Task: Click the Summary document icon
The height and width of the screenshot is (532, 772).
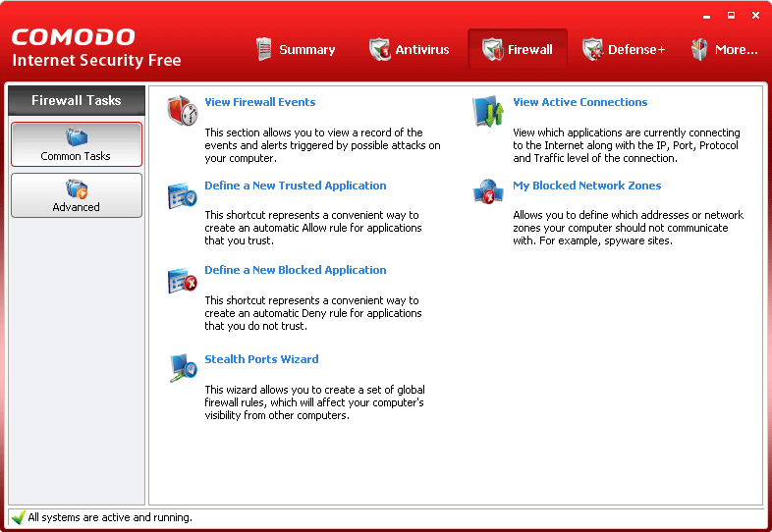Action: pyautogui.click(x=264, y=49)
